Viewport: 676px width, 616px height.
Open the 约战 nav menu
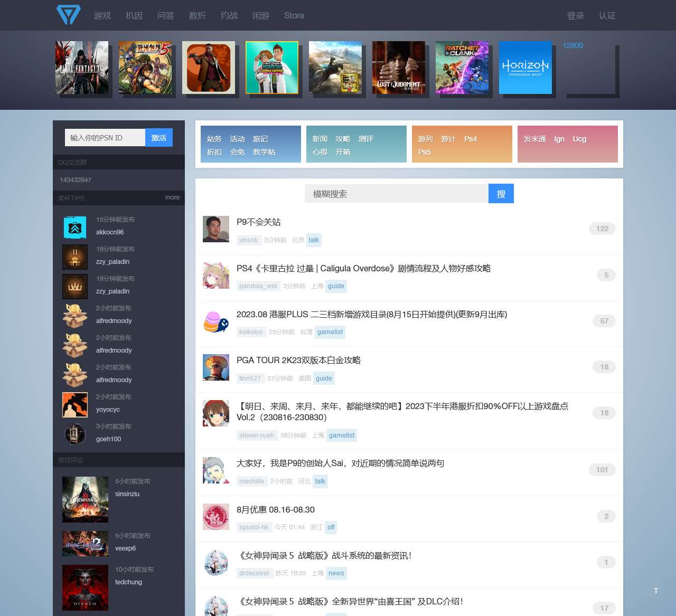click(x=229, y=15)
